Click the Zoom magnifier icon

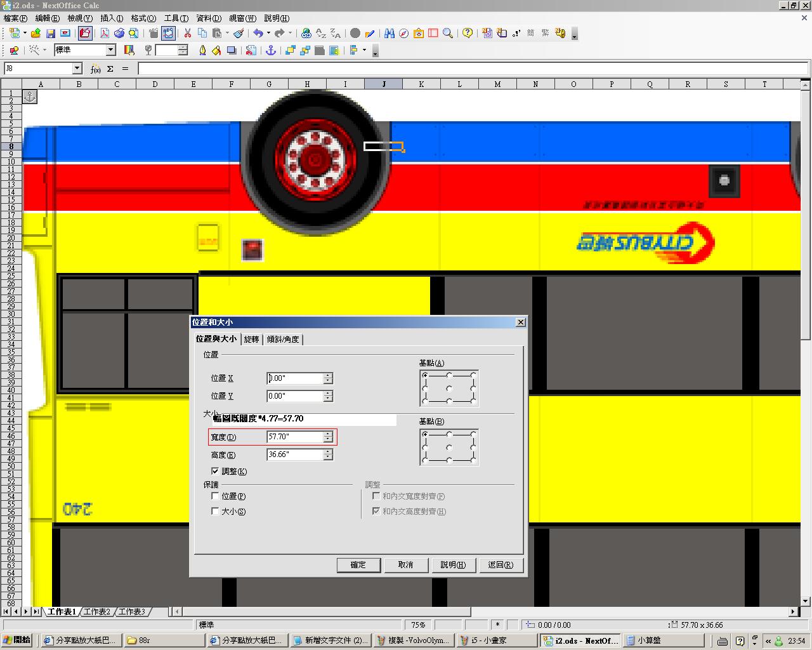(x=448, y=34)
